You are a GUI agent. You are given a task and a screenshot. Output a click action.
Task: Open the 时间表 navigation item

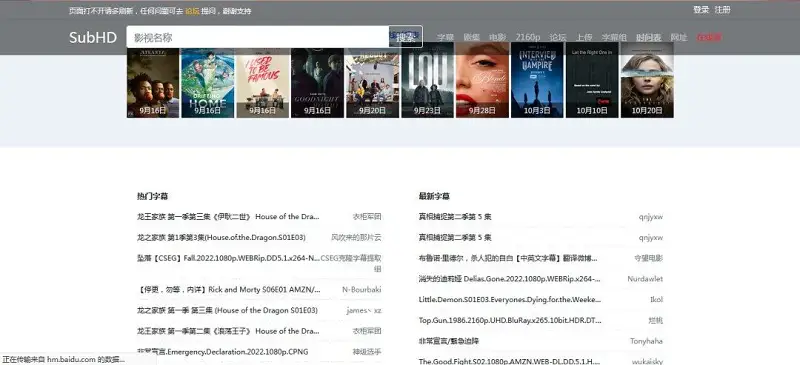click(x=648, y=37)
